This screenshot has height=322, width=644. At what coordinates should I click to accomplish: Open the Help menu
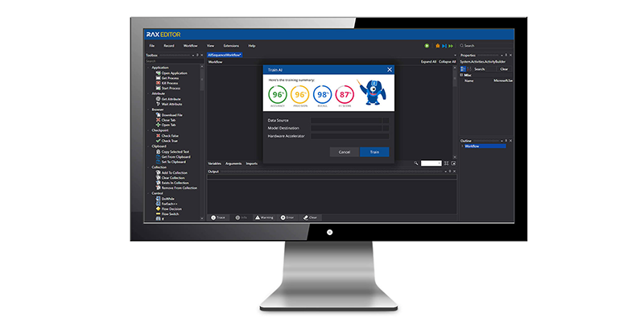pyautogui.click(x=252, y=46)
